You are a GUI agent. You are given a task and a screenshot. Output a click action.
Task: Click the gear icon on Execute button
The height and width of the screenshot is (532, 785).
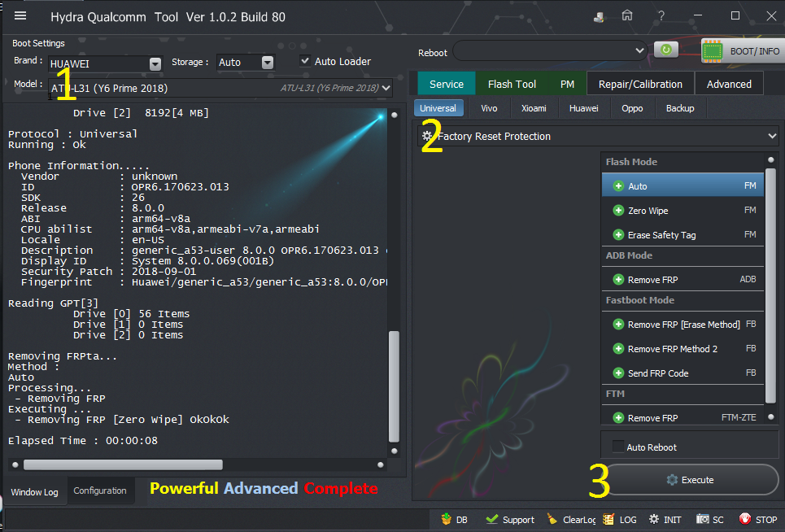click(673, 480)
